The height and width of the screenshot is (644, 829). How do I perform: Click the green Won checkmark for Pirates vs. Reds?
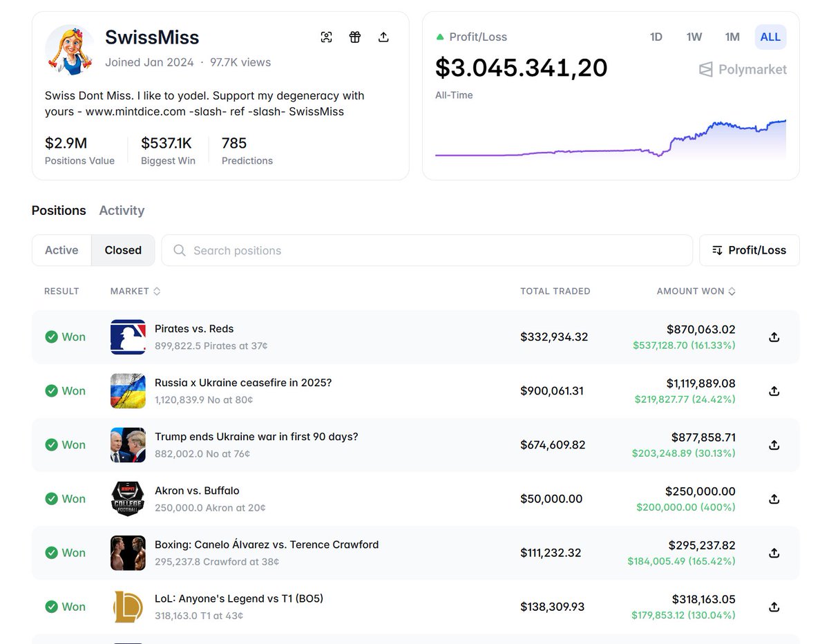pyautogui.click(x=51, y=337)
